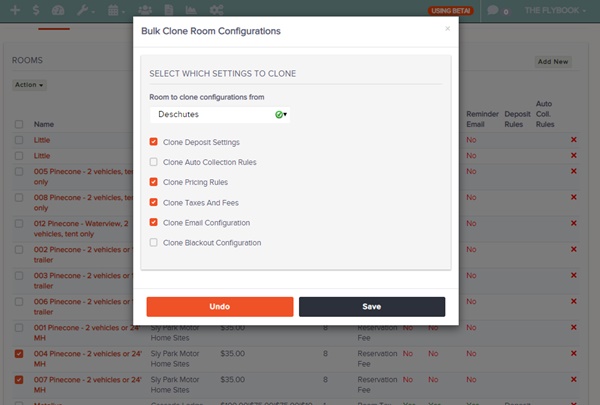Image resolution: width=600 pixels, height=405 pixels.
Task: Click red X delete icon for 004 Pinecone row
Action: (x=573, y=353)
